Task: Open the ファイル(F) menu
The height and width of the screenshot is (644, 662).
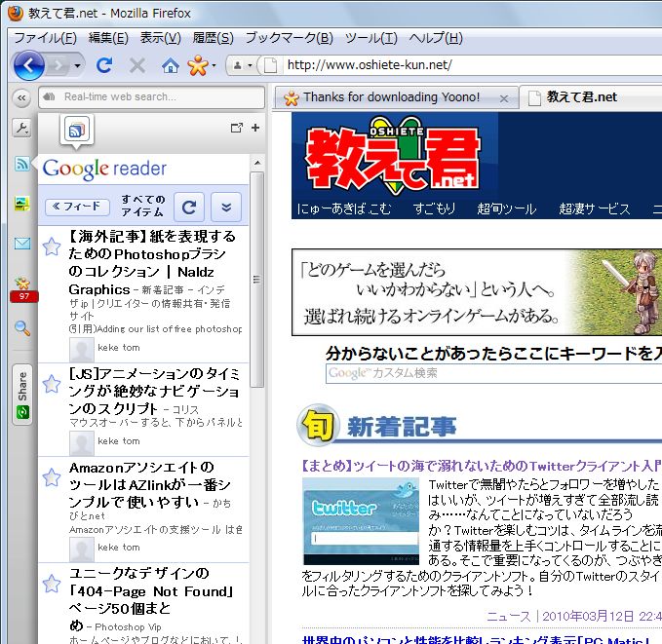Action: [45, 38]
